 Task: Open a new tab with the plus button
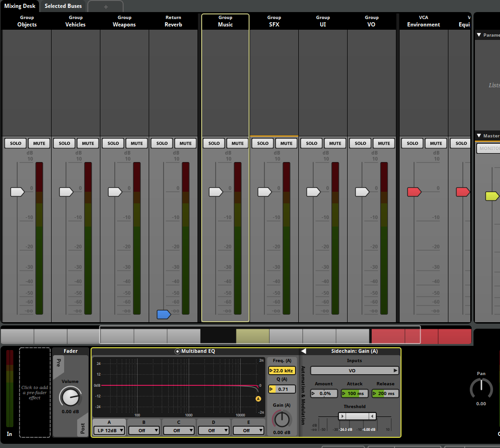[x=105, y=6]
